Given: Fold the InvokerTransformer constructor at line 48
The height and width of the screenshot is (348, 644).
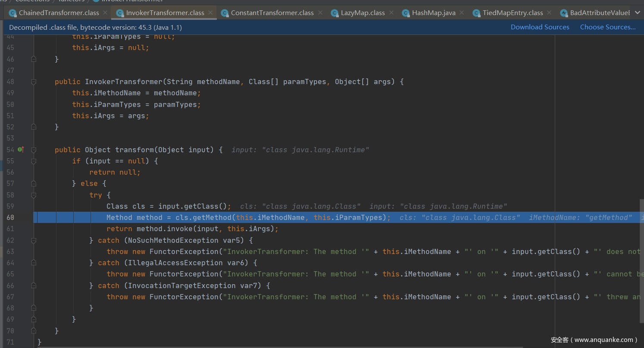Looking at the screenshot, I should tap(34, 82).
